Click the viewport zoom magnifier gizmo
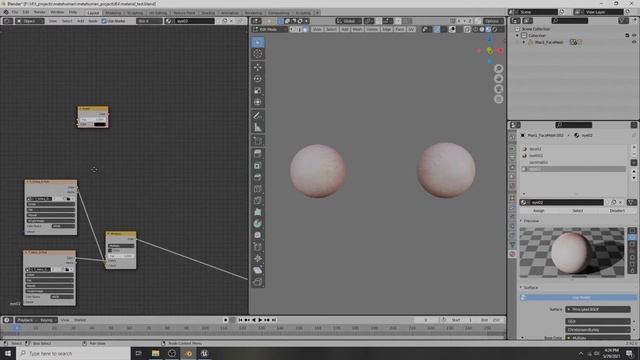 pyautogui.click(x=498, y=69)
